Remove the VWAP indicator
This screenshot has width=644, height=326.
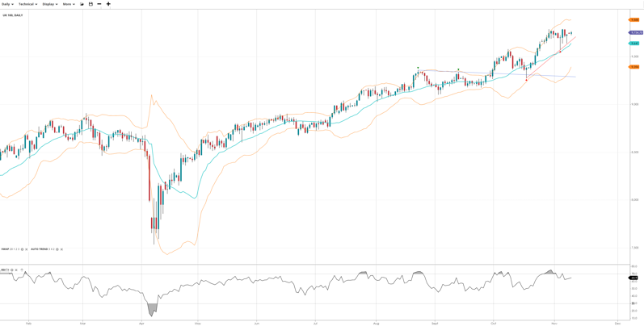coord(27,249)
